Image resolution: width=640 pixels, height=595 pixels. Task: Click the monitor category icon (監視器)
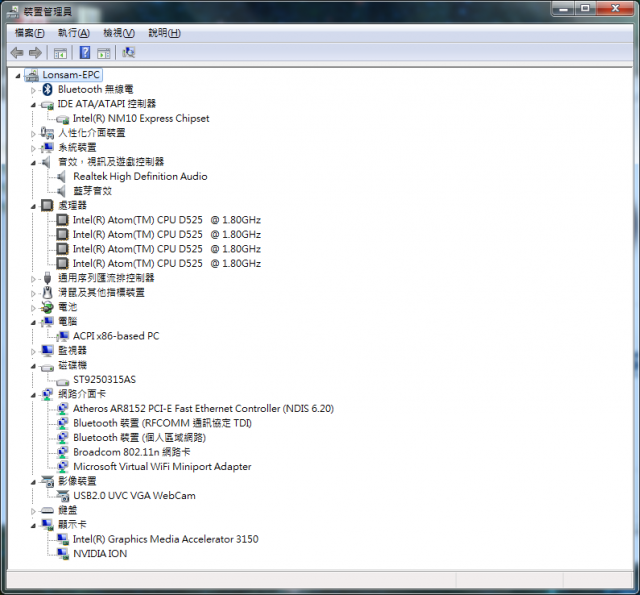[x=47, y=351]
